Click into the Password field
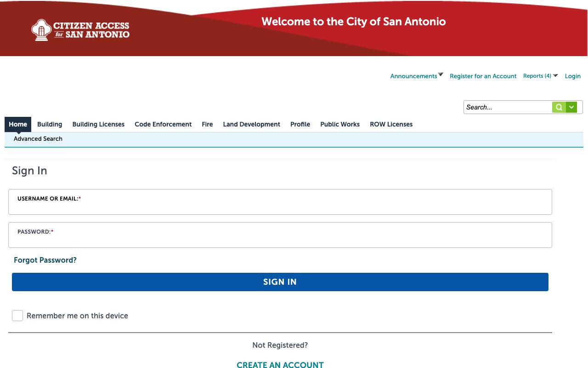 [x=280, y=235]
